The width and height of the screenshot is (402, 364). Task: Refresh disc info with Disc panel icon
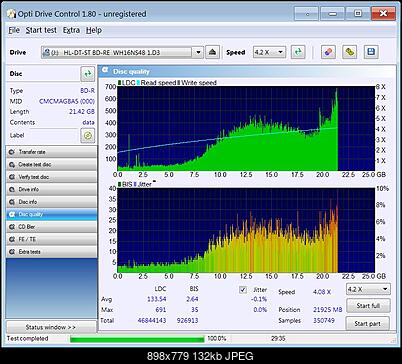pos(88,74)
